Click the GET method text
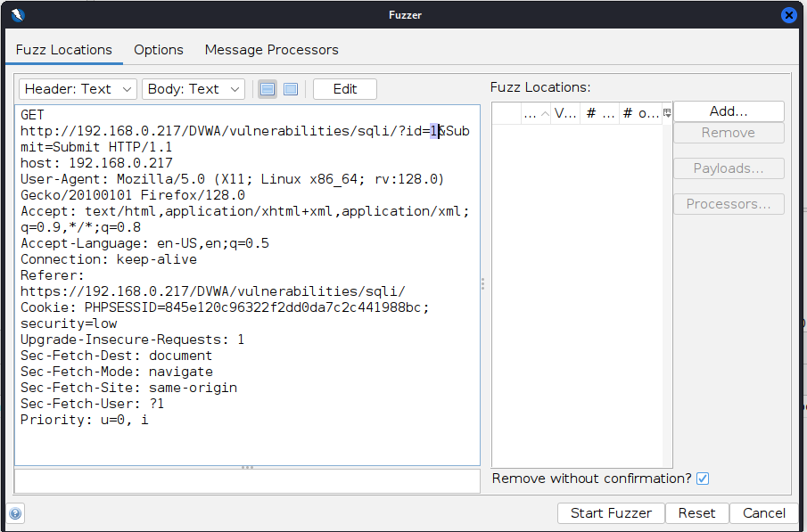Screen dimensions: 807x532 [32, 115]
